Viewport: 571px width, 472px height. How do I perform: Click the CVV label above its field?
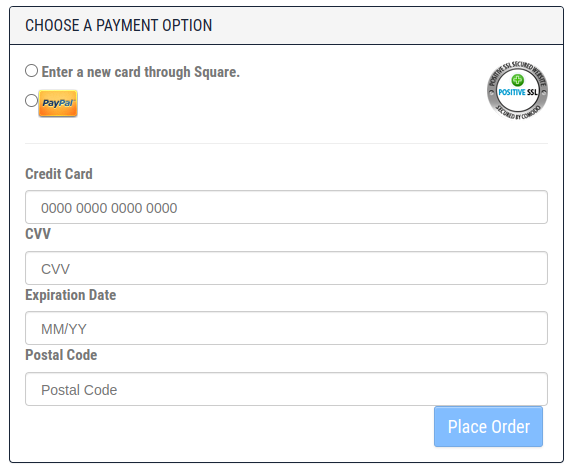coord(38,234)
